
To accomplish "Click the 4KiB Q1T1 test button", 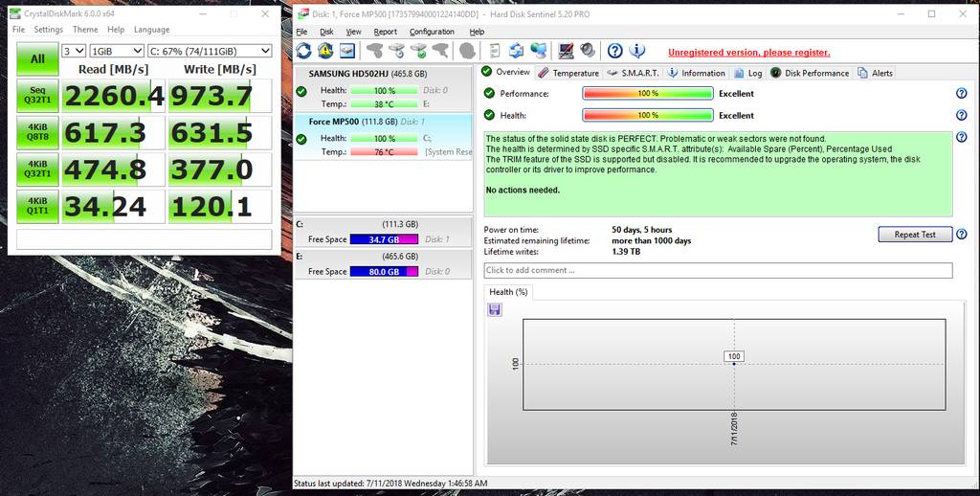I will coord(37,207).
